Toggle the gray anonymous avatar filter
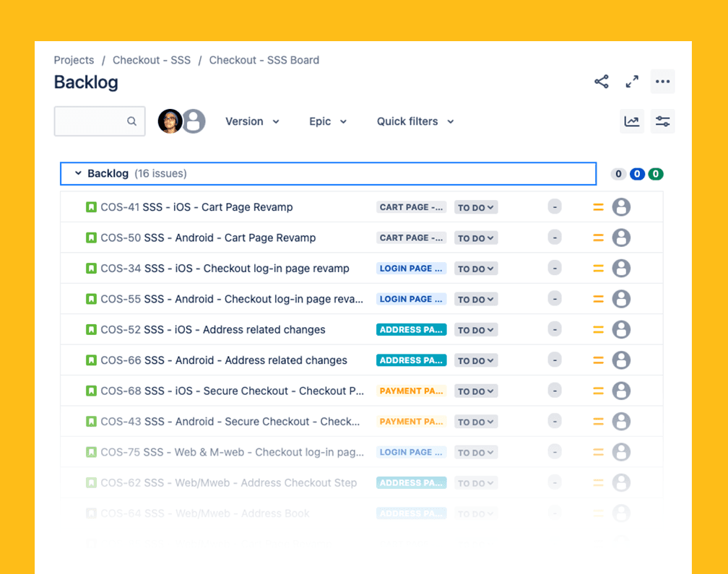Viewport: 728px width, 574px height. point(194,121)
